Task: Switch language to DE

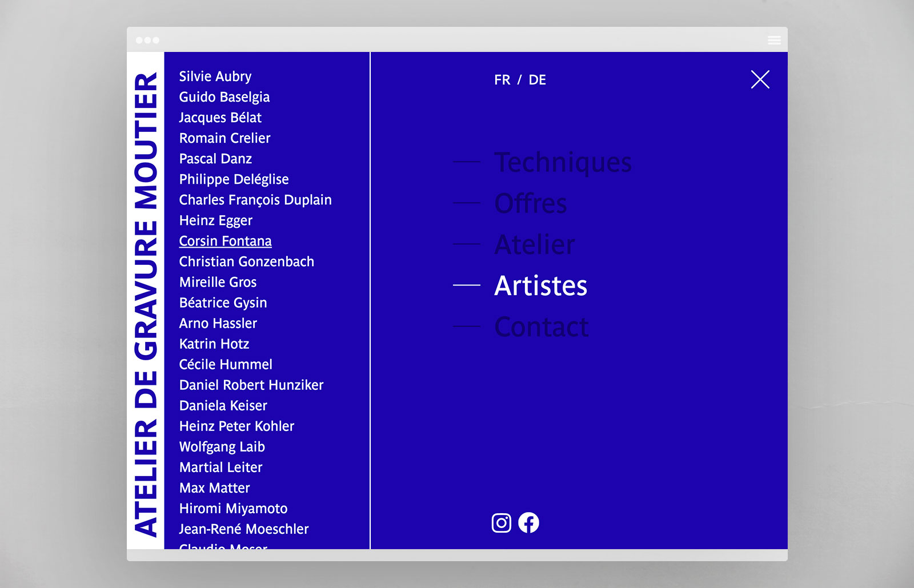Action: (x=537, y=80)
